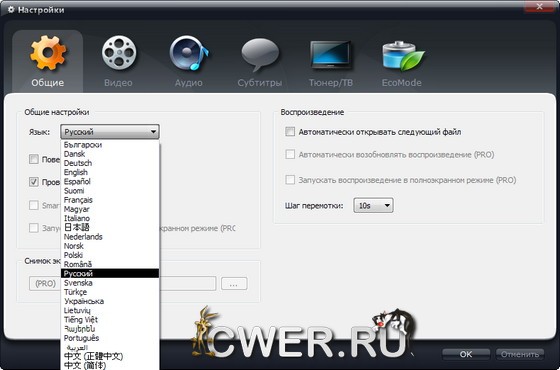Choose Português from the language list

110,338
